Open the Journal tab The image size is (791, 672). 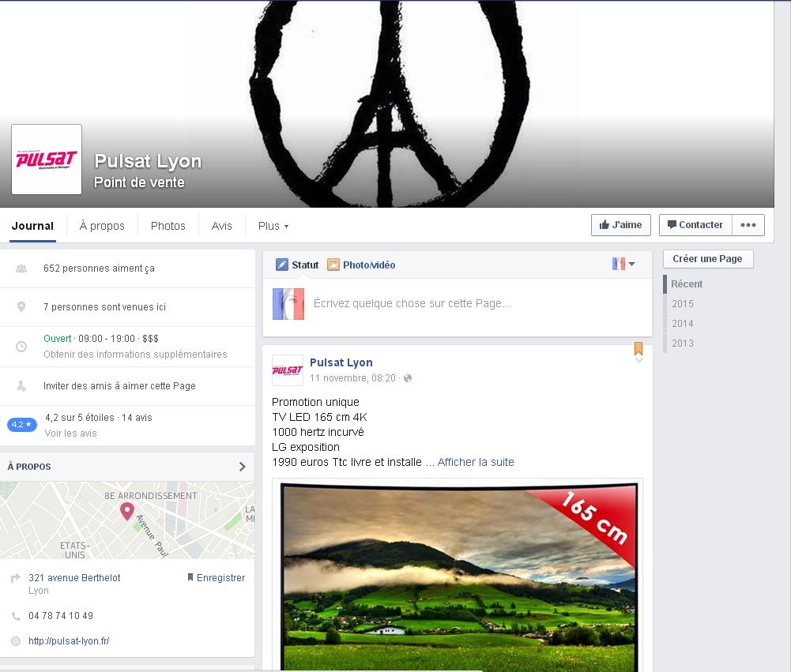pos(32,226)
